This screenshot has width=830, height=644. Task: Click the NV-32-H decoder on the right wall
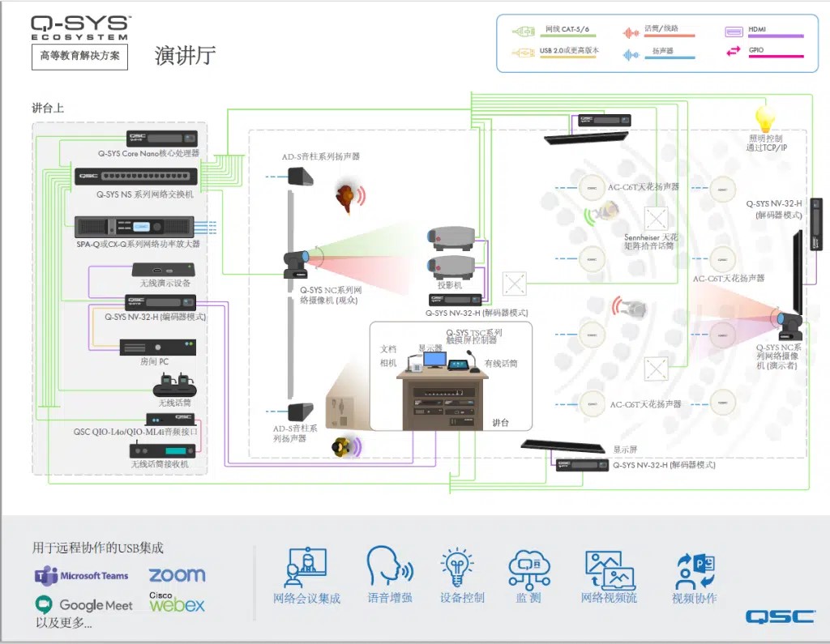pyautogui.click(x=817, y=224)
